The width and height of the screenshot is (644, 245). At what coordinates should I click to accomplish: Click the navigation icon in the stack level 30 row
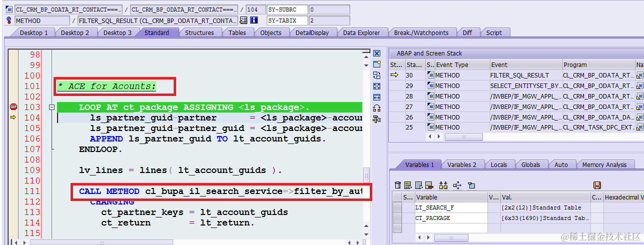click(640, 75)
